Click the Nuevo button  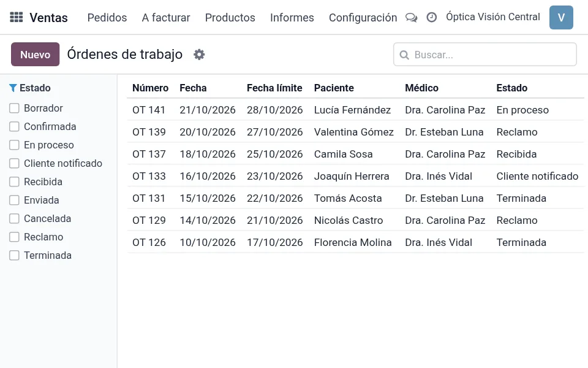[36, 55]
